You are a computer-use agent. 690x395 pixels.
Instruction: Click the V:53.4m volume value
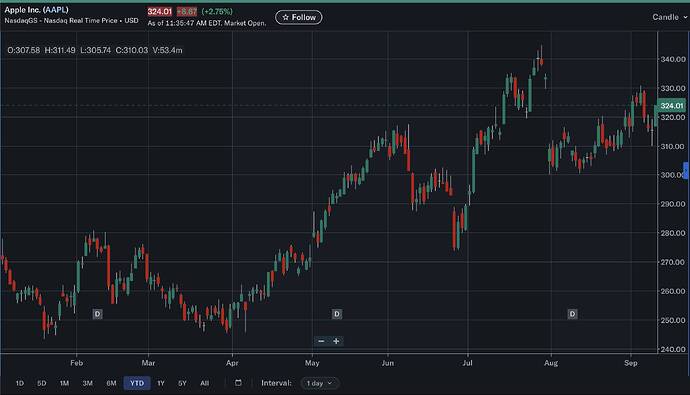[x=167, y=50]
